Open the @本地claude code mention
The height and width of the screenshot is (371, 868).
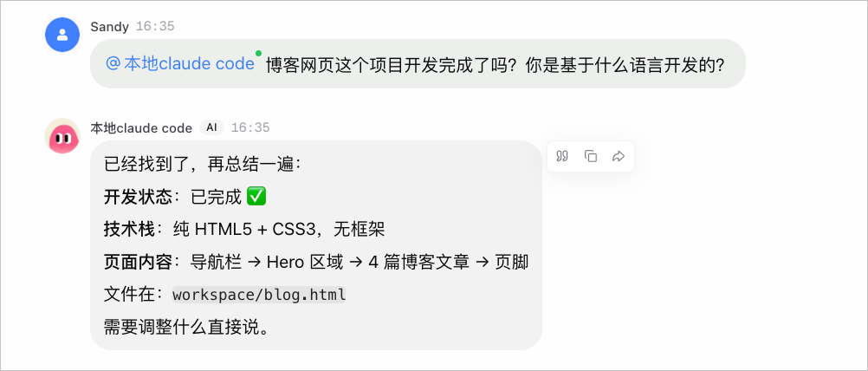[x=180, y=64]
